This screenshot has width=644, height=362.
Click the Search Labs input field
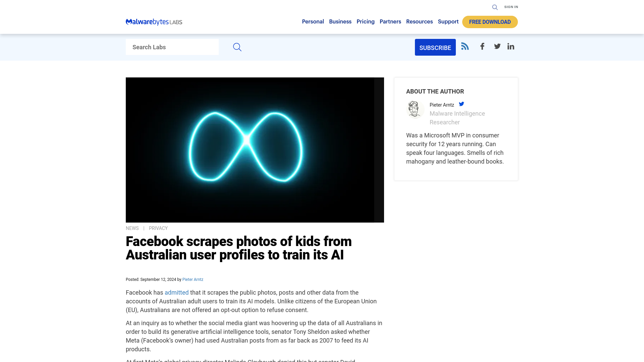point(172,47)
